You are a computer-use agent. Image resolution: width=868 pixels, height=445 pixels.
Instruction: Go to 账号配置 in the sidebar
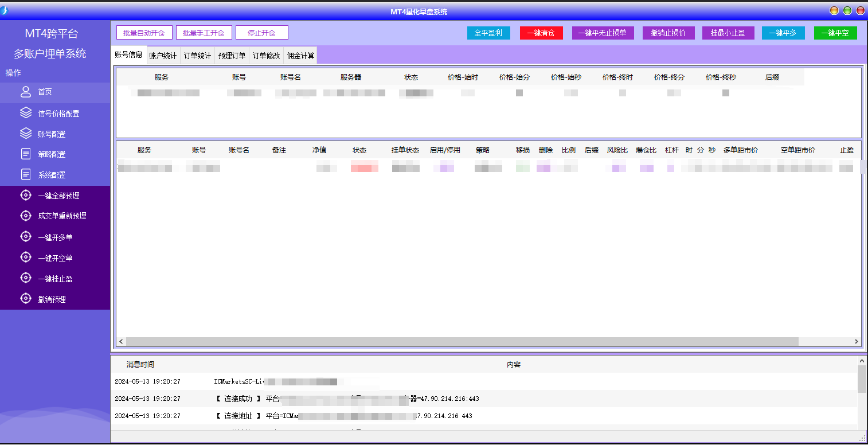pyautogui.click(x=55, y=134)
